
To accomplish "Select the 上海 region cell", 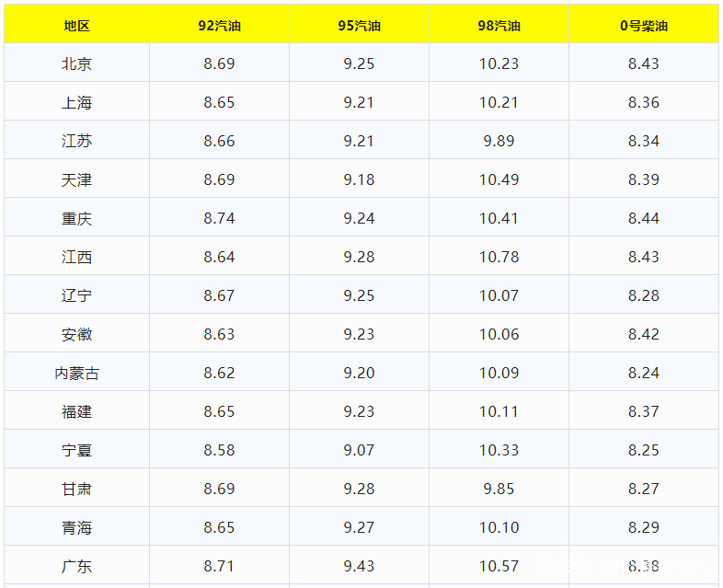I will click(x=76, y=102).
